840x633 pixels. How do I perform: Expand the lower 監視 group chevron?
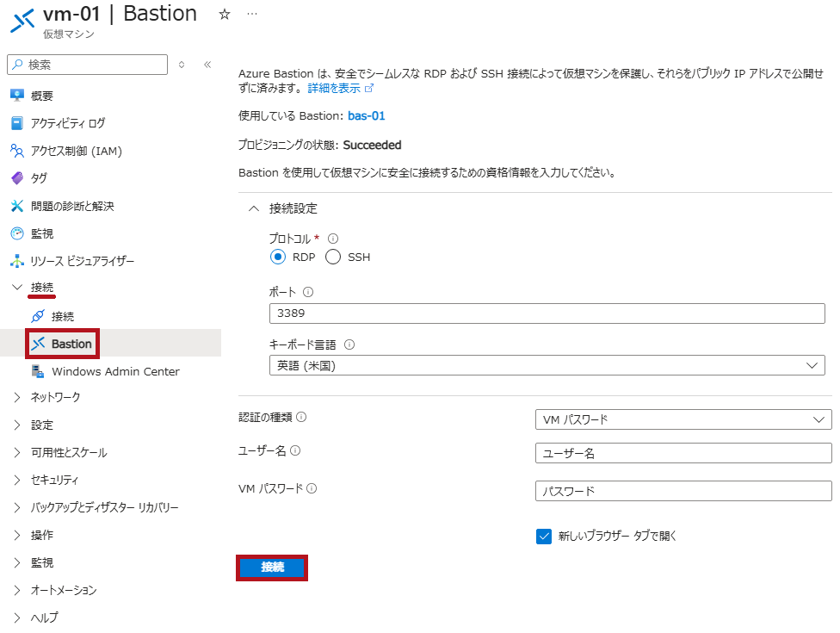tap(17, 562)
